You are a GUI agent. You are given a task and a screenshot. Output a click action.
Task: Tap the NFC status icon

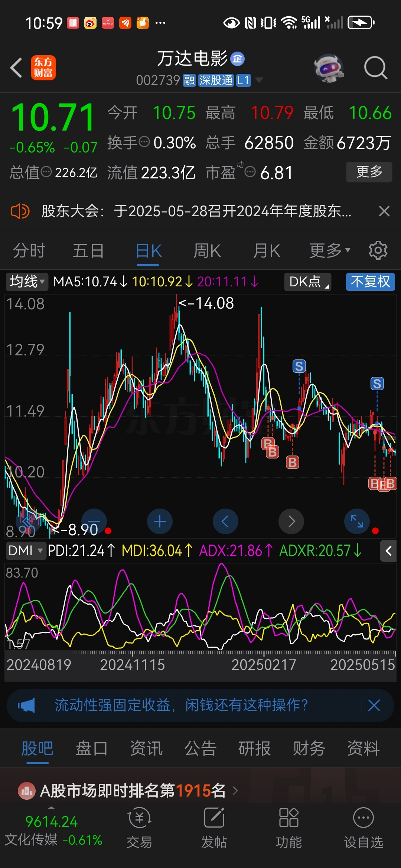(x=250, y=23)
